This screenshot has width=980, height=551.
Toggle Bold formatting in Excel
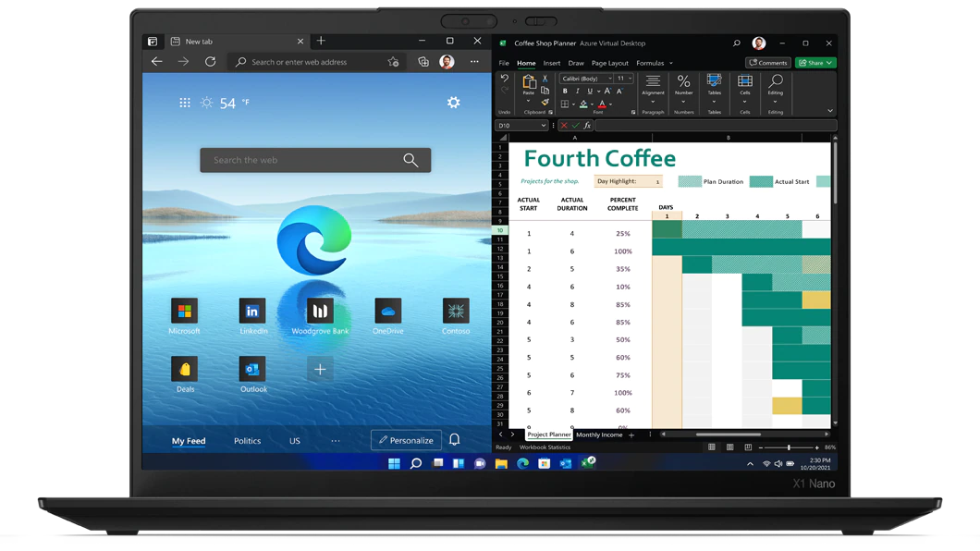tap(565, 92)
